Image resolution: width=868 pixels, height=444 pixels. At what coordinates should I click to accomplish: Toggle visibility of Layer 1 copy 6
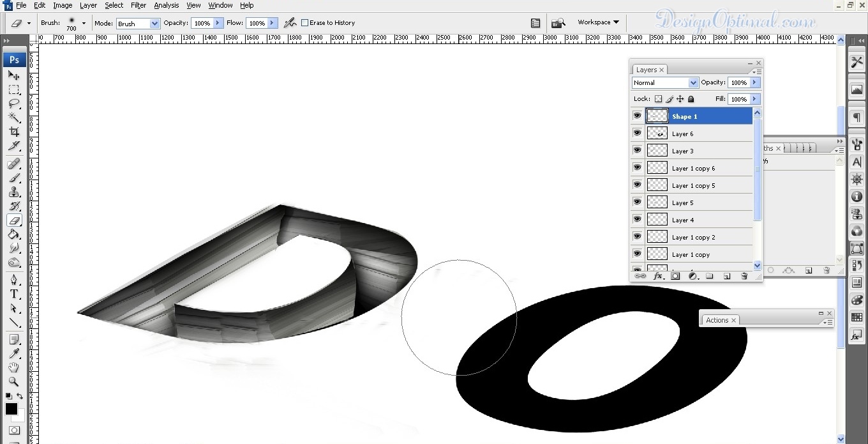coord(637,167)
